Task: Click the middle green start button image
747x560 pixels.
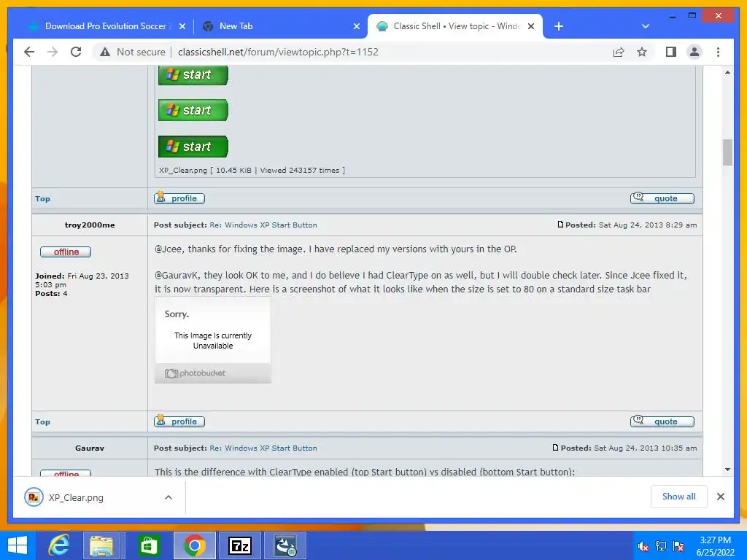Action: [x=193, y=110]
